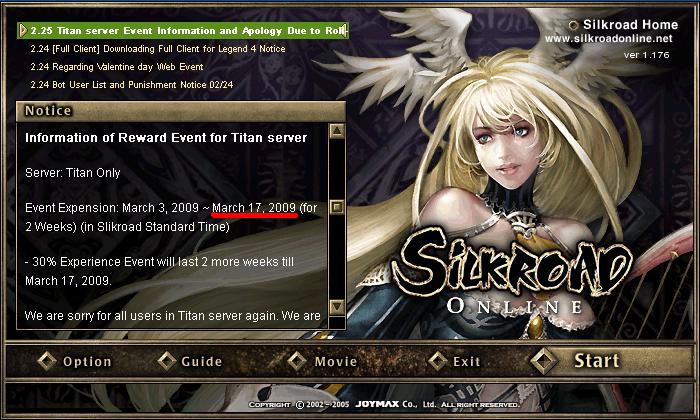Viewport: 700px width, 420px height.
Task: Click the notice scrollbar up arrow
Action: point(337,131)
